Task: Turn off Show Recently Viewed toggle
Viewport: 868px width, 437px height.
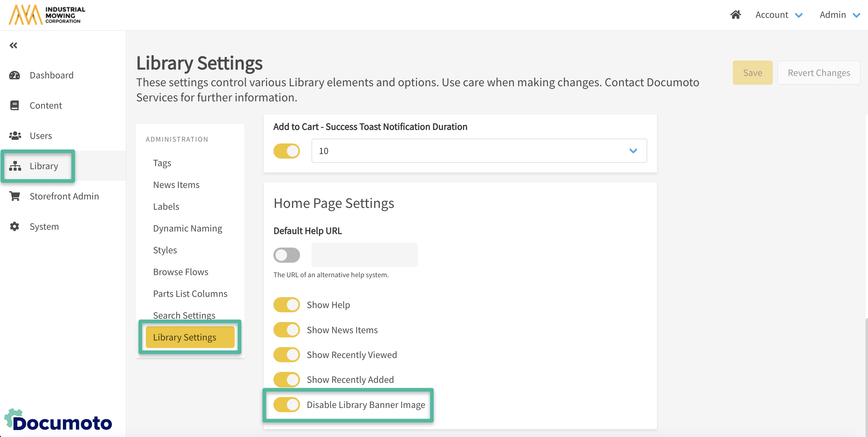Action: pos(286,354)
